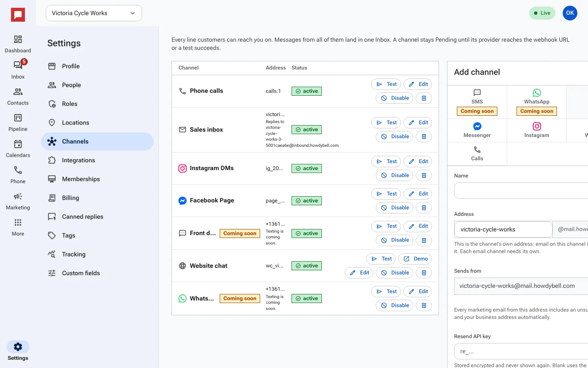588x368 pixels.
Task: Open Calendars from the left rail
Action: coord(18,149)
